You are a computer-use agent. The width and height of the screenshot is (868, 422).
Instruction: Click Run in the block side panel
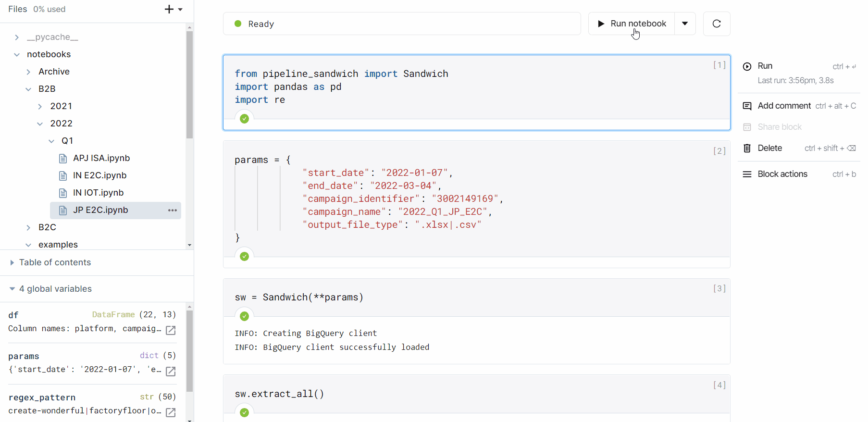[x=765, y=66]
